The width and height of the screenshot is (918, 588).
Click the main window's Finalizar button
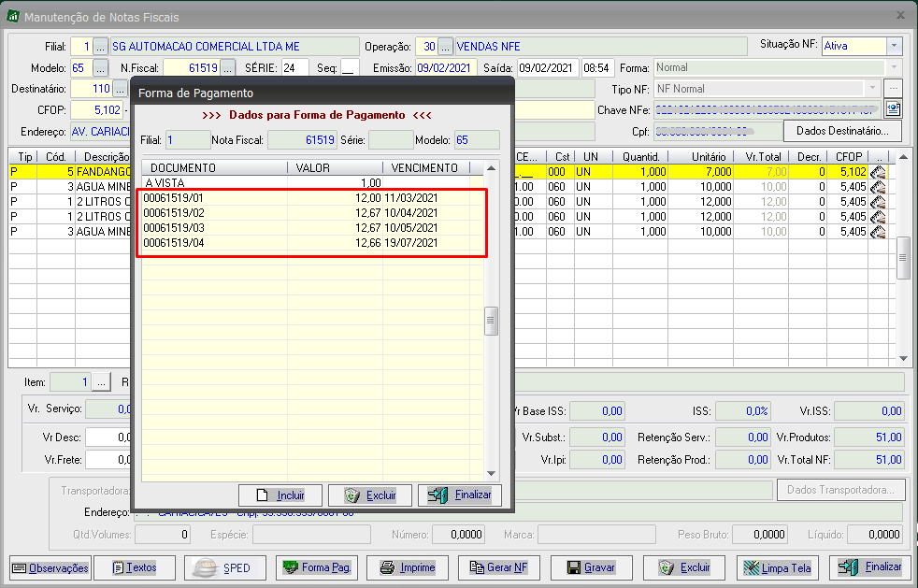(869, 567)
